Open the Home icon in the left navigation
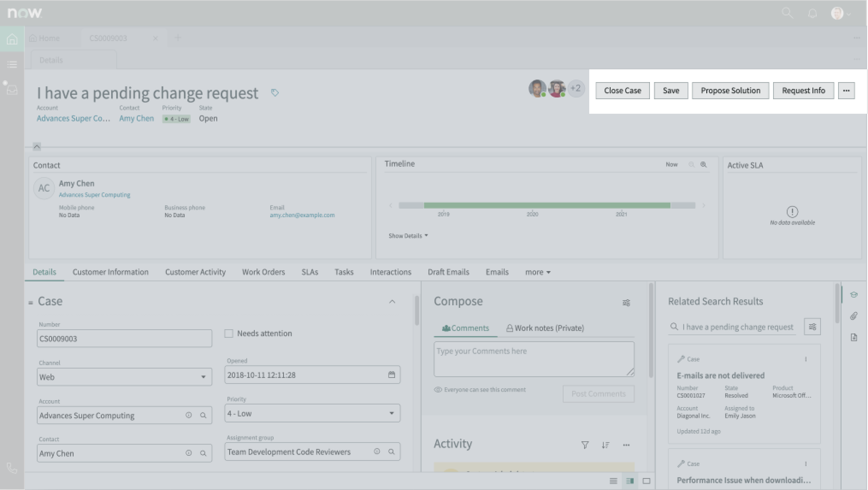 [12, 39]
